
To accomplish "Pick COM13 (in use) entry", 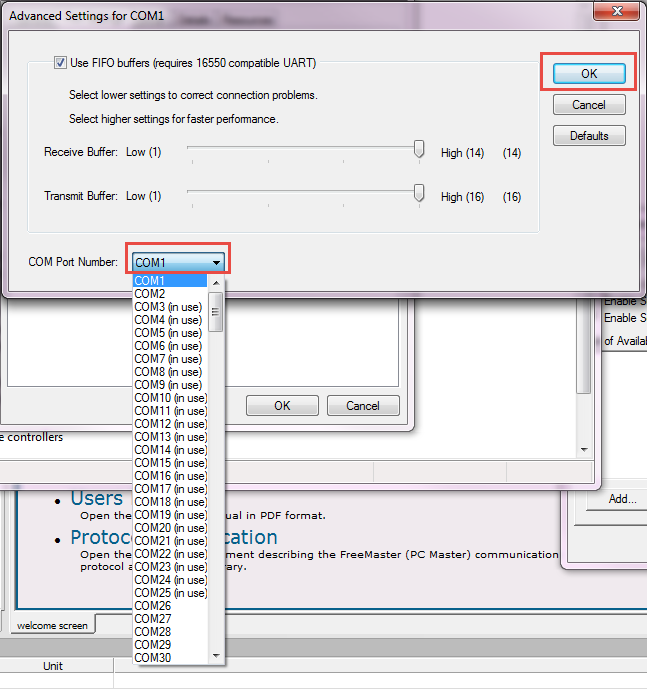I will [170, 437].
